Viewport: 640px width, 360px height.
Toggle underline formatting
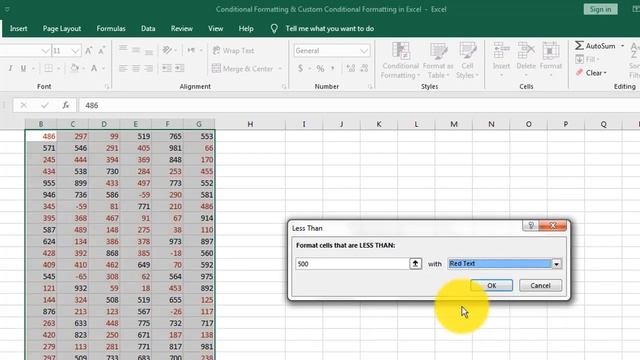tap(23, 69)
